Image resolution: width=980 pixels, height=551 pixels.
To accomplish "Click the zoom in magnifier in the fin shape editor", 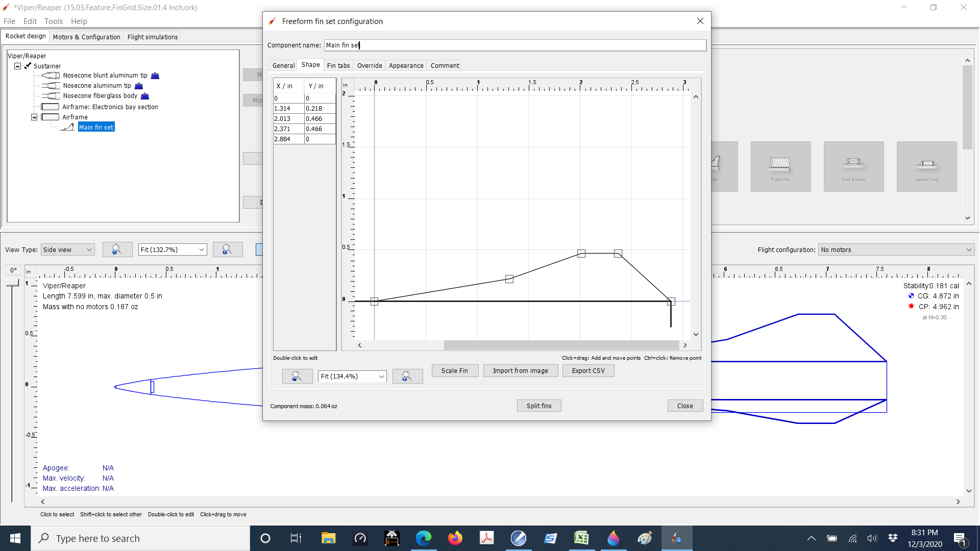I will 407,376.
